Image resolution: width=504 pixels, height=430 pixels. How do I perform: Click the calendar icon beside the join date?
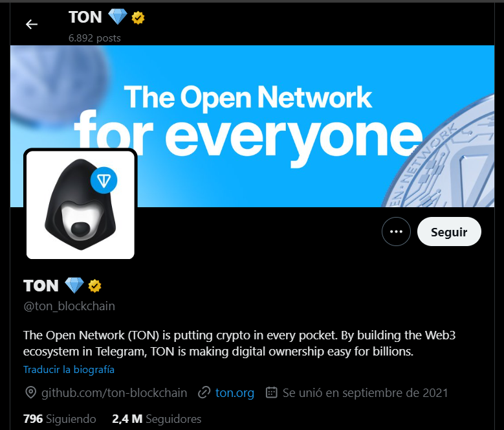tap(271, 392)
